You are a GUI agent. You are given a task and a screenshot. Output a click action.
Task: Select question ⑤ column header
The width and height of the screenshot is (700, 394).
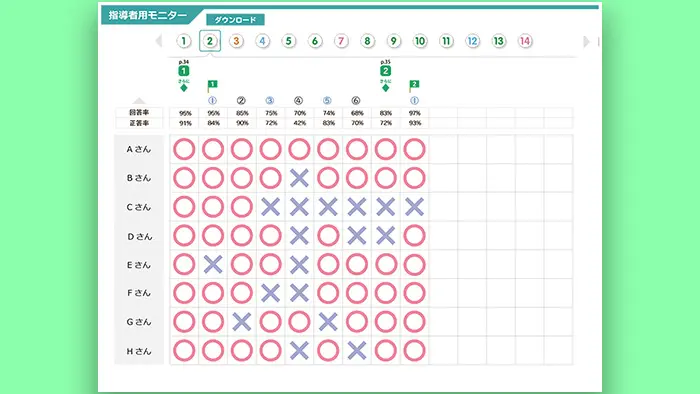[327, 100]
